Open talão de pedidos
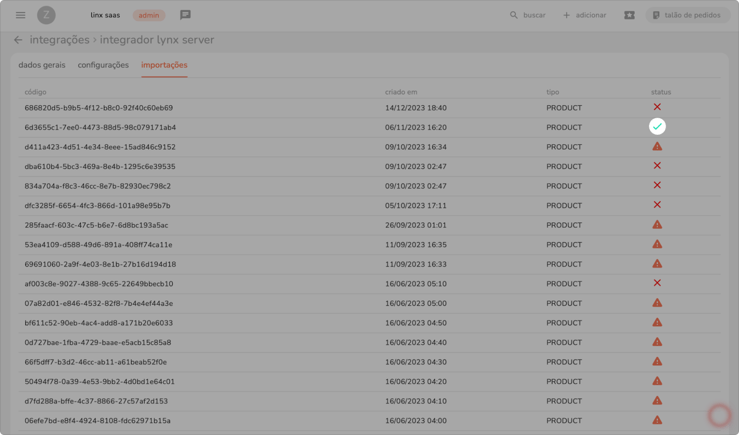Screen dimensions: 739x435 point(685,15)
